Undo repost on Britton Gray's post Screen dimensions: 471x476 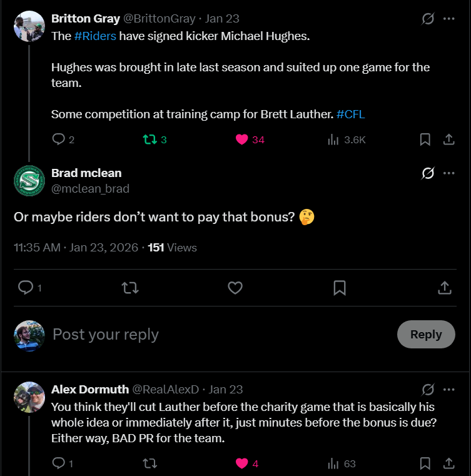pos(149,139)
